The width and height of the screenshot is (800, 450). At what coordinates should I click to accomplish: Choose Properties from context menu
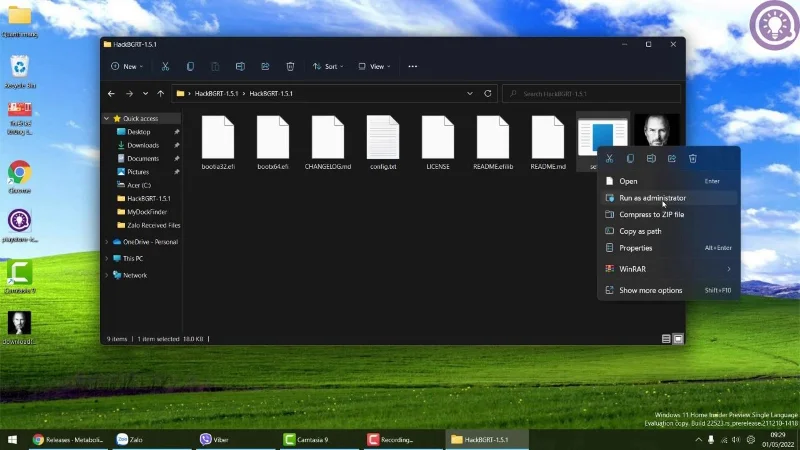coord(669,248)
